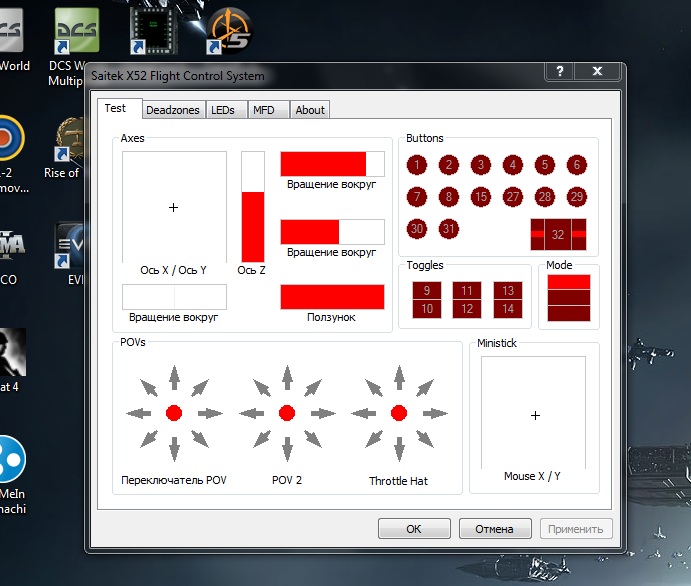This screenshot has width=691, height=586.
Task: Click the empty rotation bar under Ось X
Action: 175,297
